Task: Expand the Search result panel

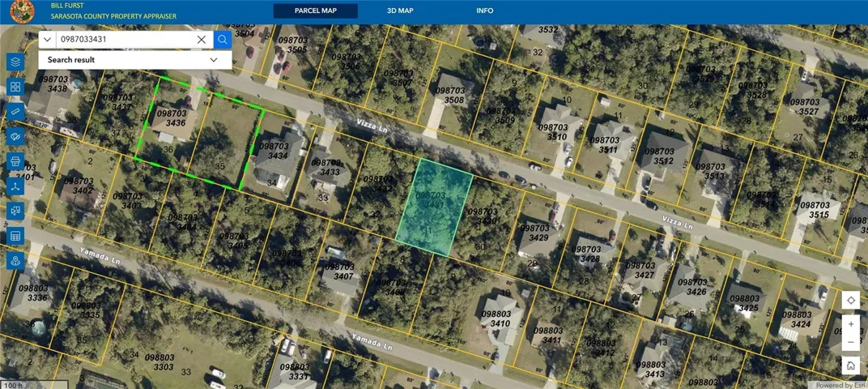Action: (x=214, y=60)
